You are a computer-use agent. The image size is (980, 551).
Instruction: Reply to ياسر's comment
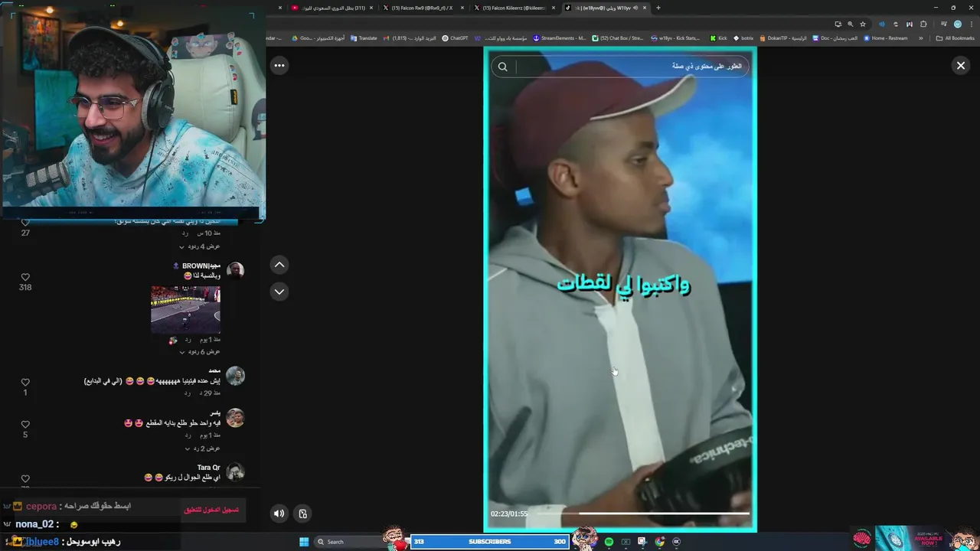[187, 435]
